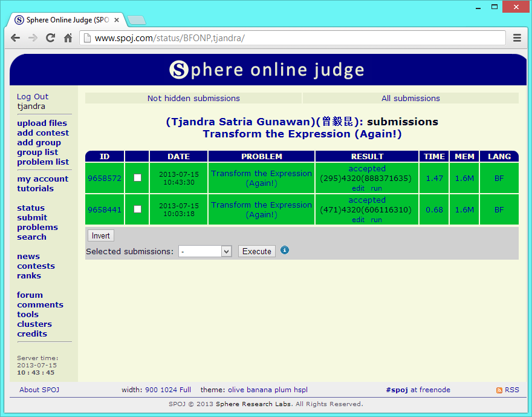This screenshot has height=417, width=532.
Task: Open About SPOJ footer link
Action: (39, 390)
